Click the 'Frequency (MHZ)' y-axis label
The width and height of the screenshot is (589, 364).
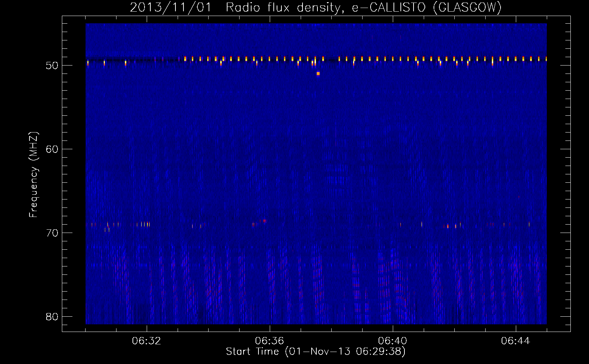[33, 175]
